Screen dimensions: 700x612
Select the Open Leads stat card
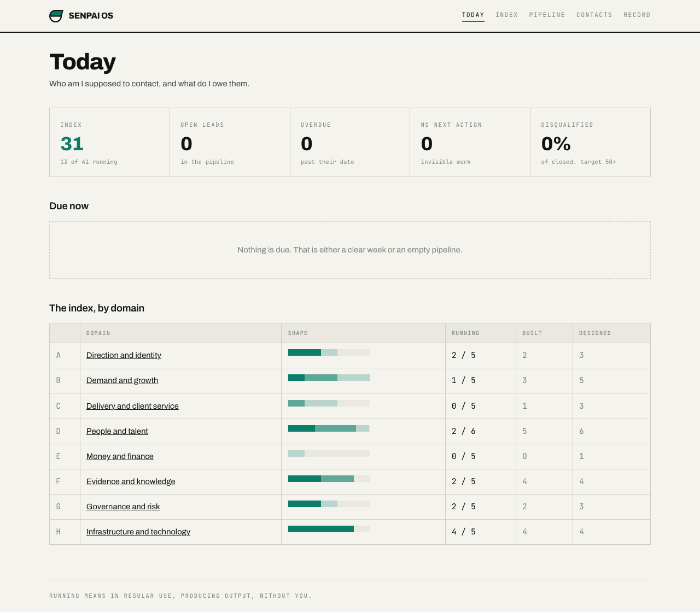(x=230, y=142)
